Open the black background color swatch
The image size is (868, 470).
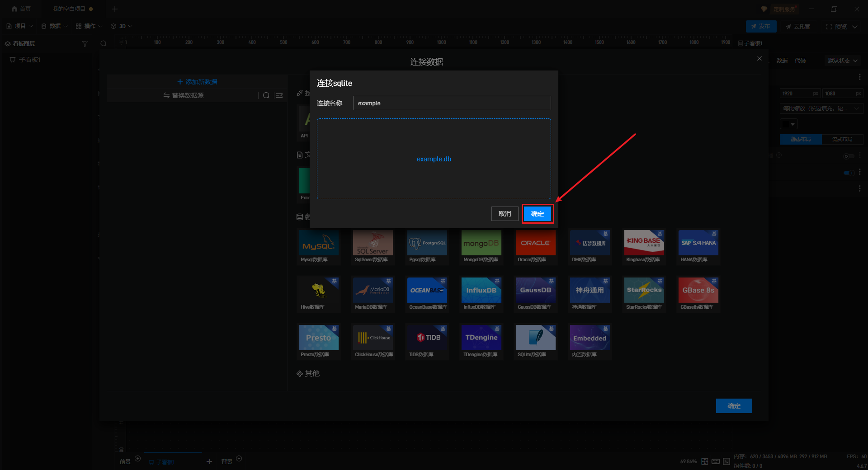788,124
